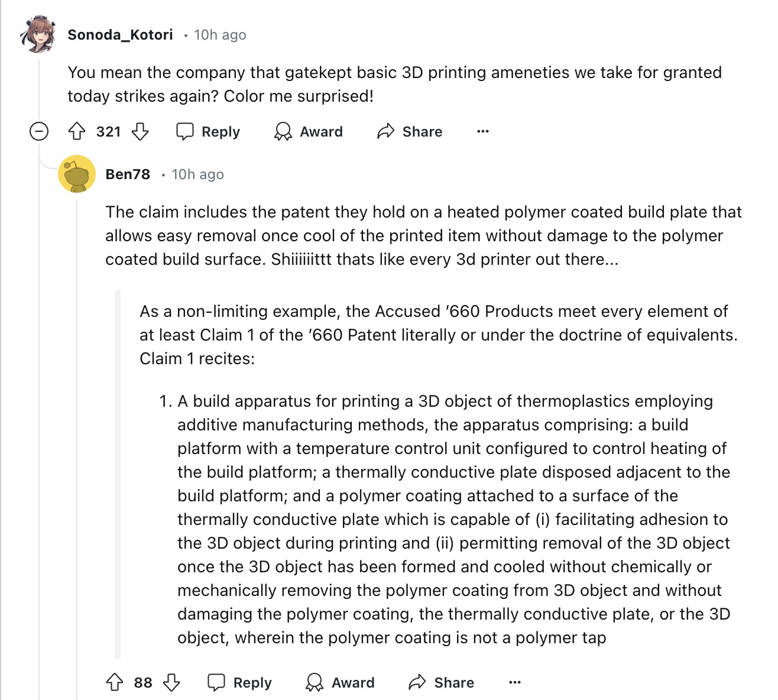Upvote Sonoda_Kotori's comment
778x700 pixels.
[x=77, y=131]
